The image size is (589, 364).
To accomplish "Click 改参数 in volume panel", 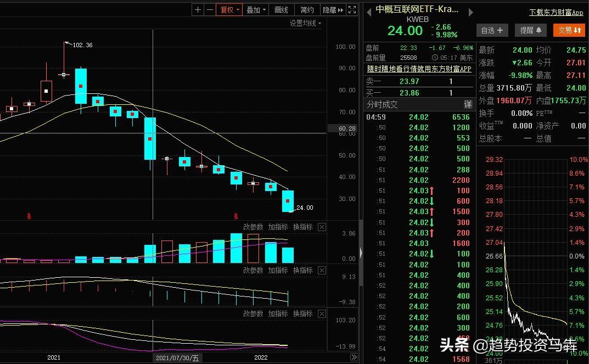I will [x=253, y=227].
